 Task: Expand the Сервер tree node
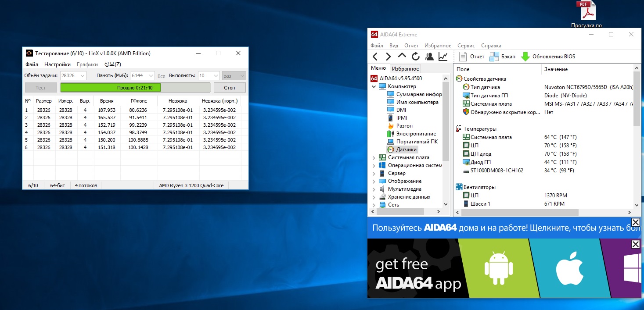tap(374, 174)
